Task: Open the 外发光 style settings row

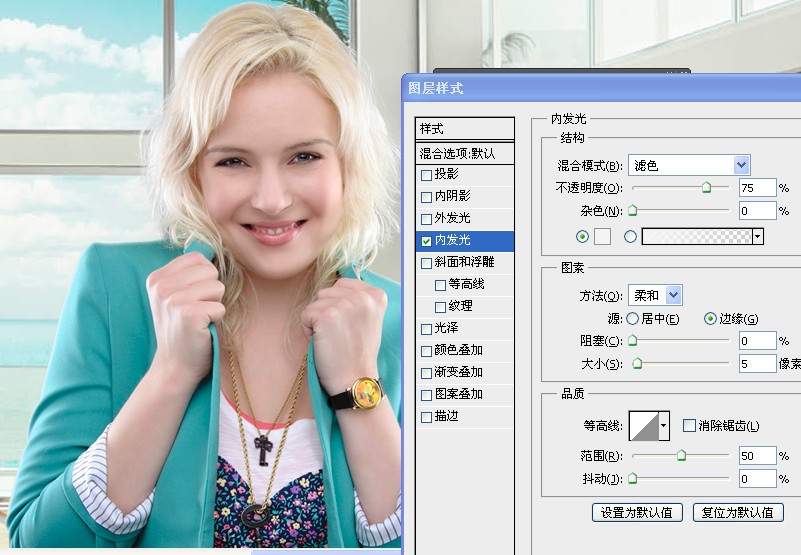Action: [465, 219]
